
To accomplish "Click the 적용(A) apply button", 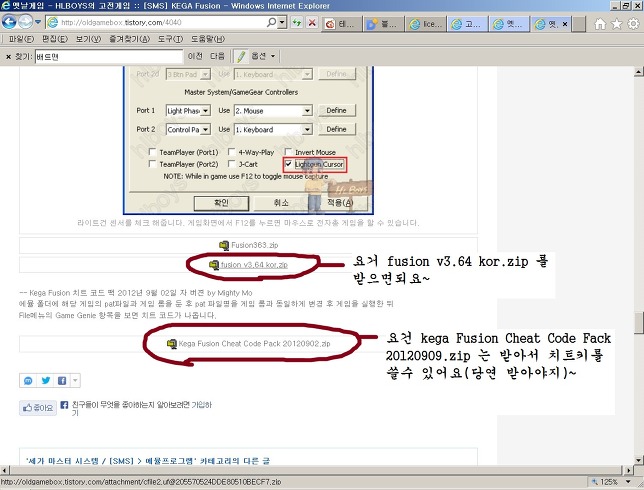I will [340, 203].
